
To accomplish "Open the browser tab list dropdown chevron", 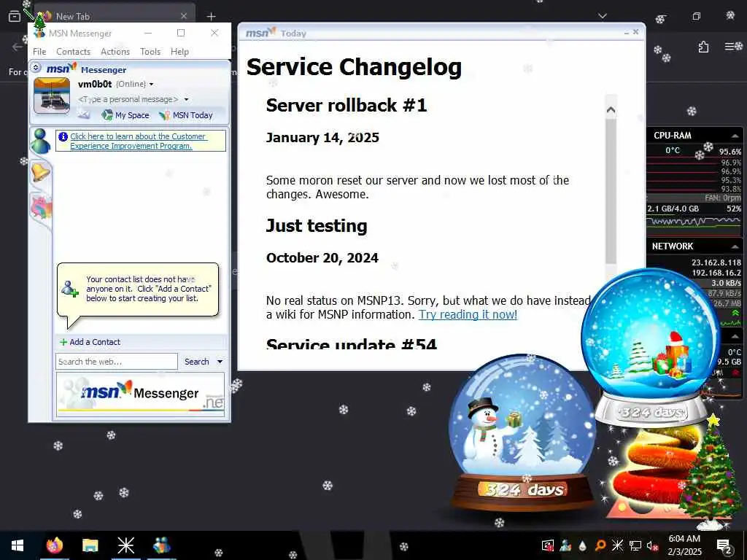I will [603, 16].
